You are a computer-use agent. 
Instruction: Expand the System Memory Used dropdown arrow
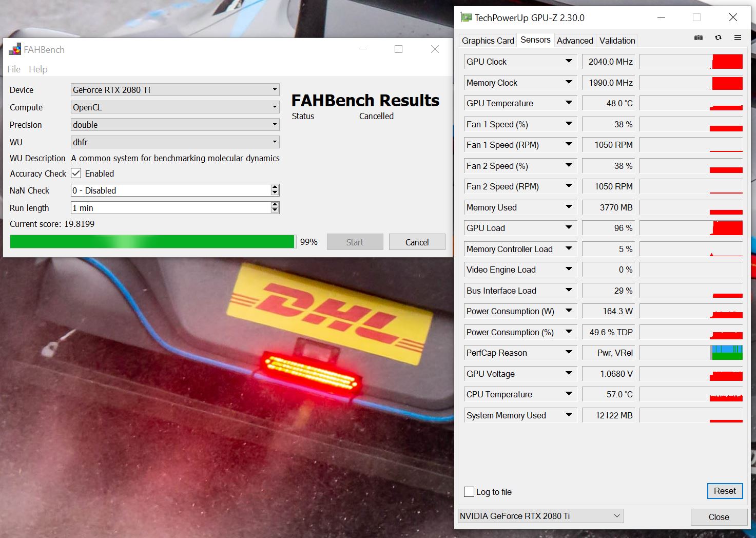(569, 415)
